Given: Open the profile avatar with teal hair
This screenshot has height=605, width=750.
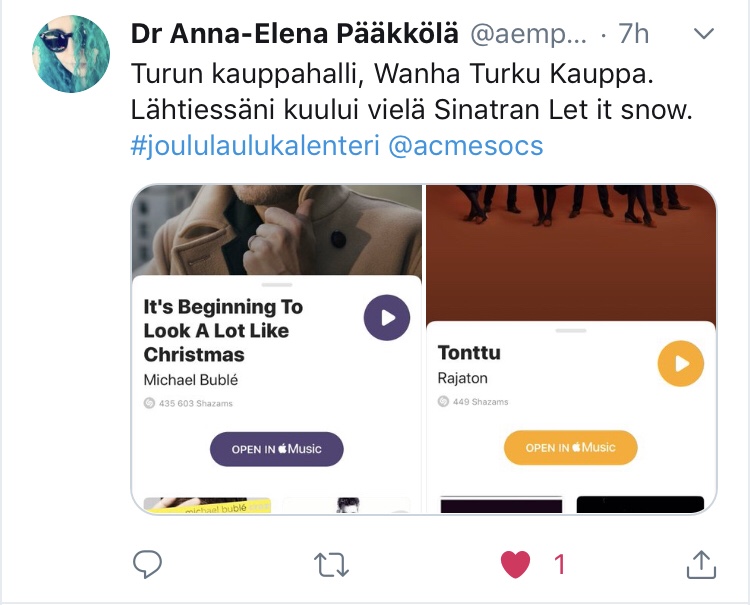Looking at the screenshot, I should pyautogui.click(x=71, y=54).
